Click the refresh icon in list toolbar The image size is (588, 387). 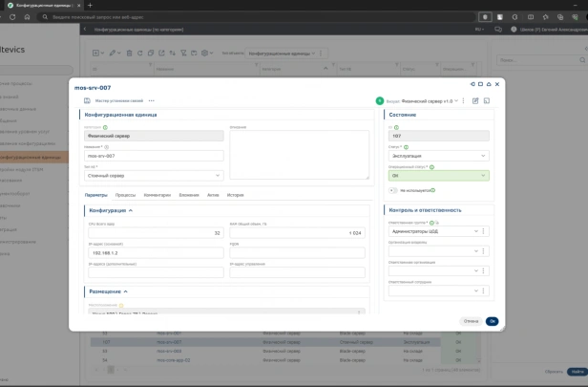click(140, 54)
